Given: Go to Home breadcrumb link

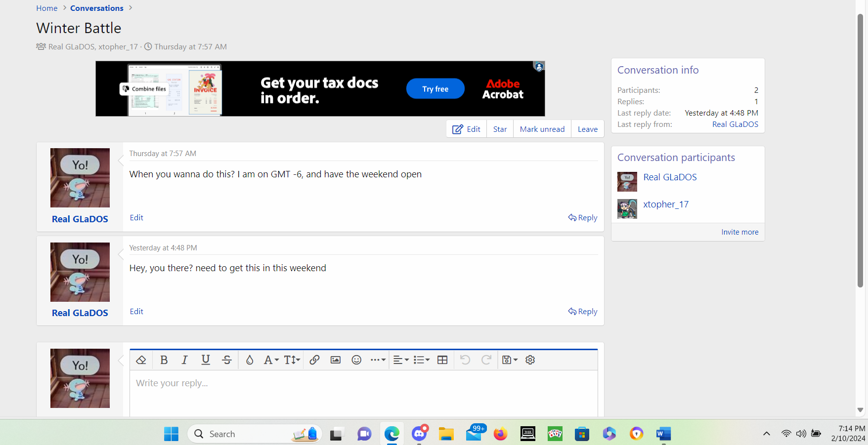Looking at the screenshot, I should click(47, 8).
